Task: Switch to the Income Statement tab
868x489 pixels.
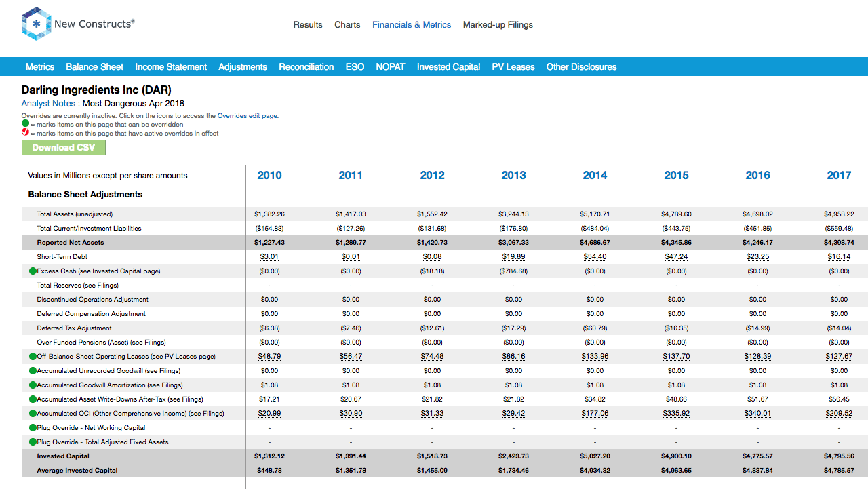Action: click(171, 66)
